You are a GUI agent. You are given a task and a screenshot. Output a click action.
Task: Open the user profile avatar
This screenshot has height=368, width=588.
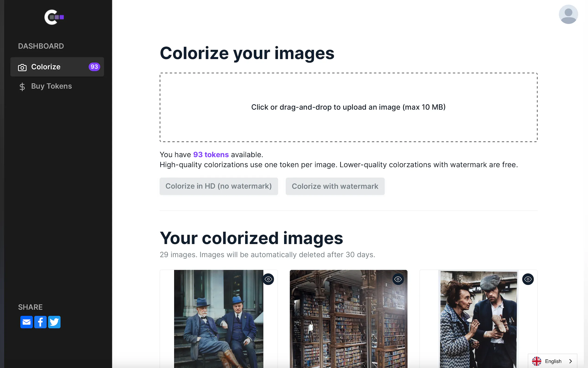click(568, 14)
